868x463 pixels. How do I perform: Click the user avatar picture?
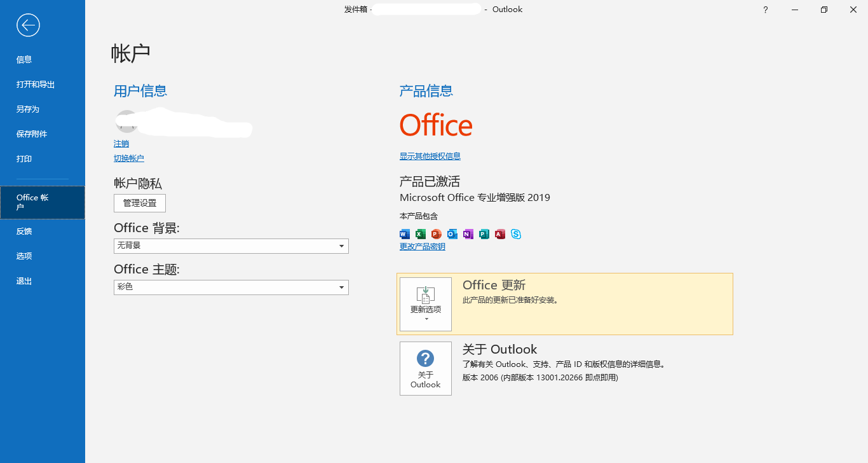126,121
